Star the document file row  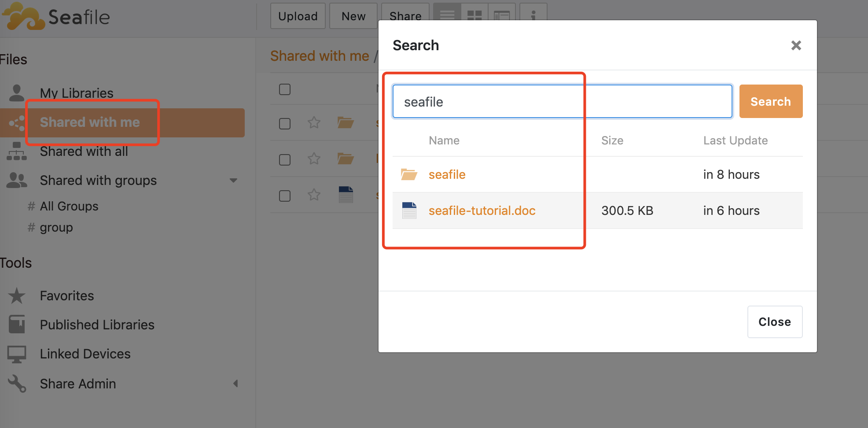pyautogui.click(x=314, y=195)
